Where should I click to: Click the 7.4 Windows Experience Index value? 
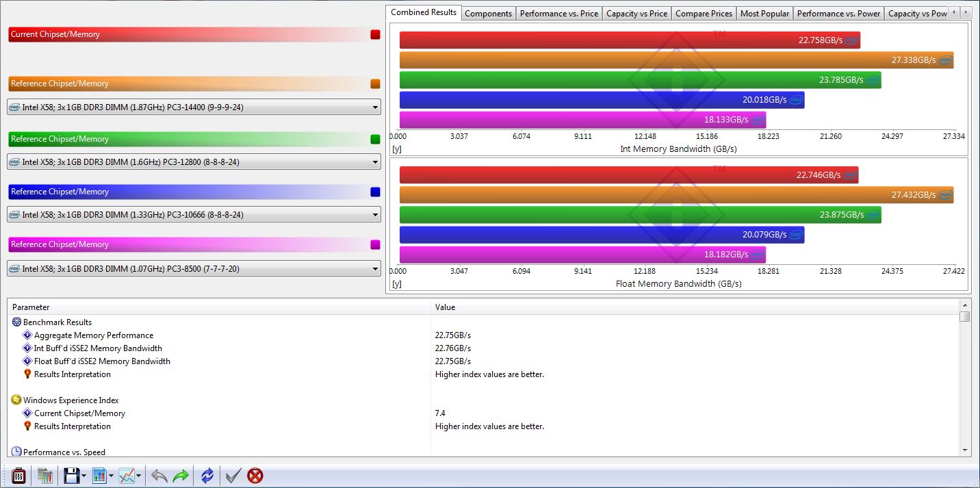[x=441, y=413]
